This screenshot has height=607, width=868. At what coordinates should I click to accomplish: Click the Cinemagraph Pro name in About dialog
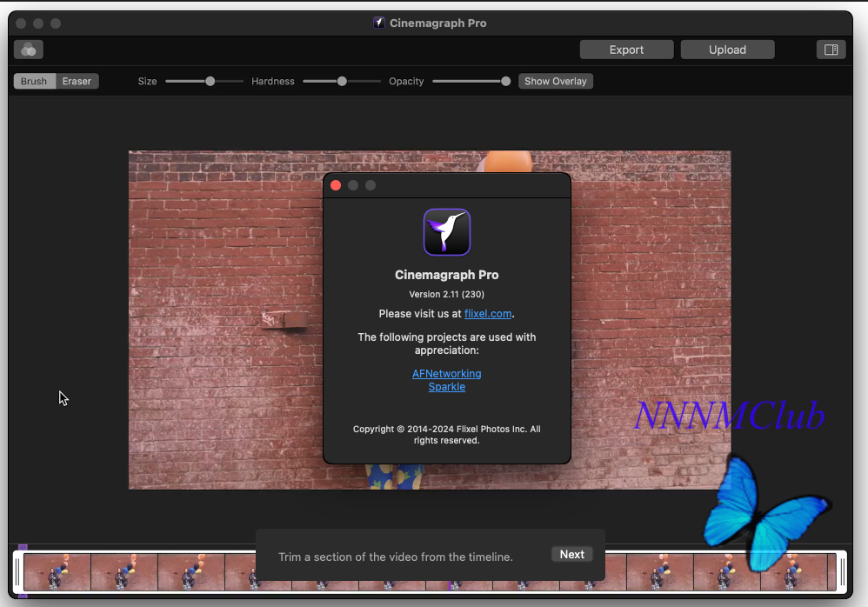447,275
